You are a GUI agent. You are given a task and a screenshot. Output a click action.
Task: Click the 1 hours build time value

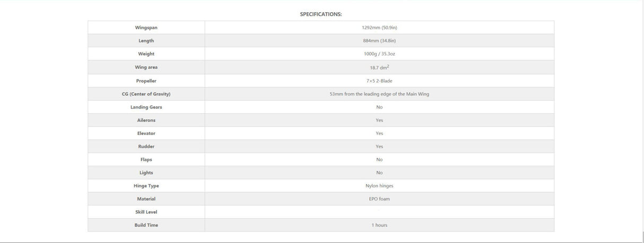click(x=379, y=226)
